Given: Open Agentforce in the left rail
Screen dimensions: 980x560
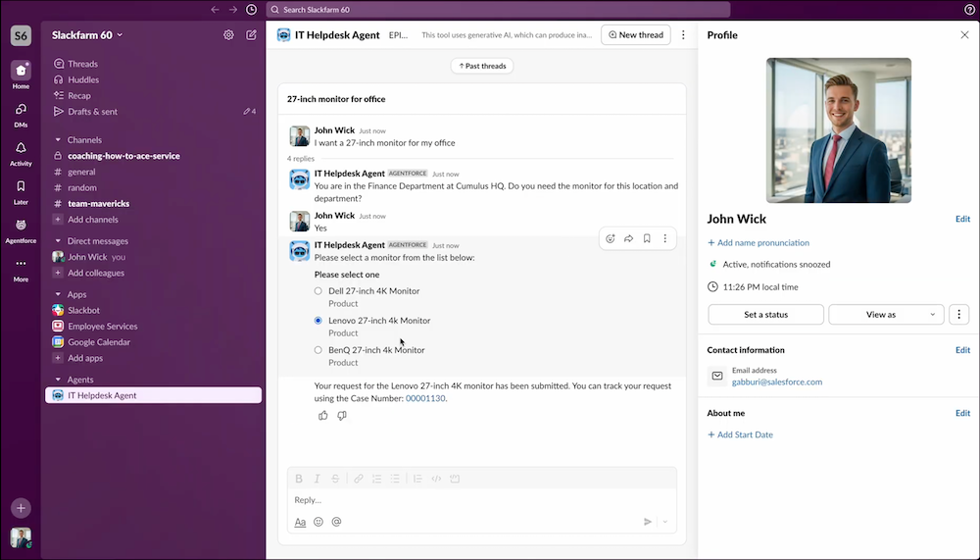Looking at the screenshot, I should click(21, 230).
